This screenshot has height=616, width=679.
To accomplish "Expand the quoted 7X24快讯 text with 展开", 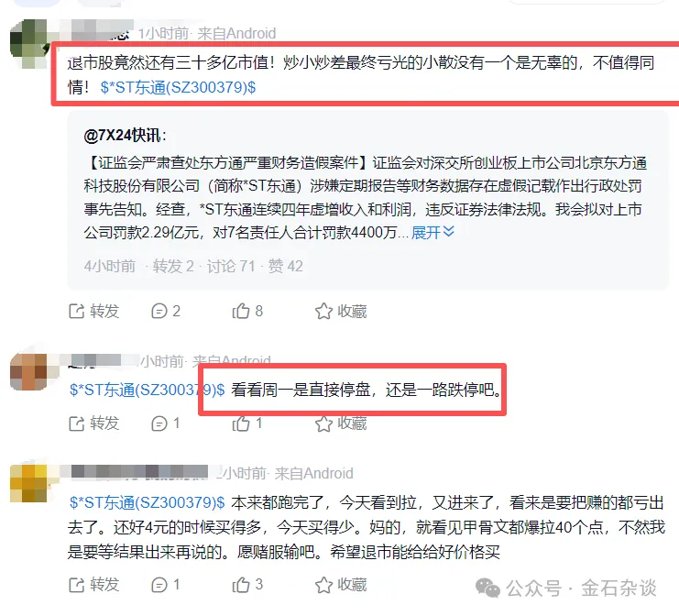I will click(433, 233).
